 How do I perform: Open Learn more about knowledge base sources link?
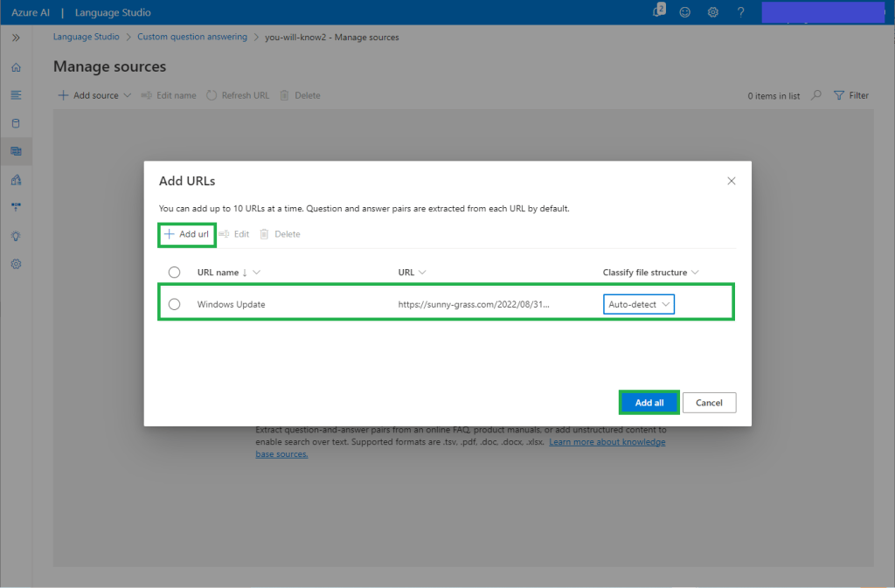coord(607,442)
